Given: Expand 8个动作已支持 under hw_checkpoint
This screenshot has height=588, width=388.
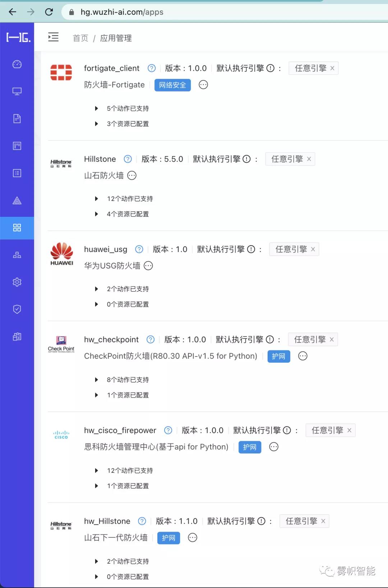Looking at the screenshot, I should click(x=96, y=380).
